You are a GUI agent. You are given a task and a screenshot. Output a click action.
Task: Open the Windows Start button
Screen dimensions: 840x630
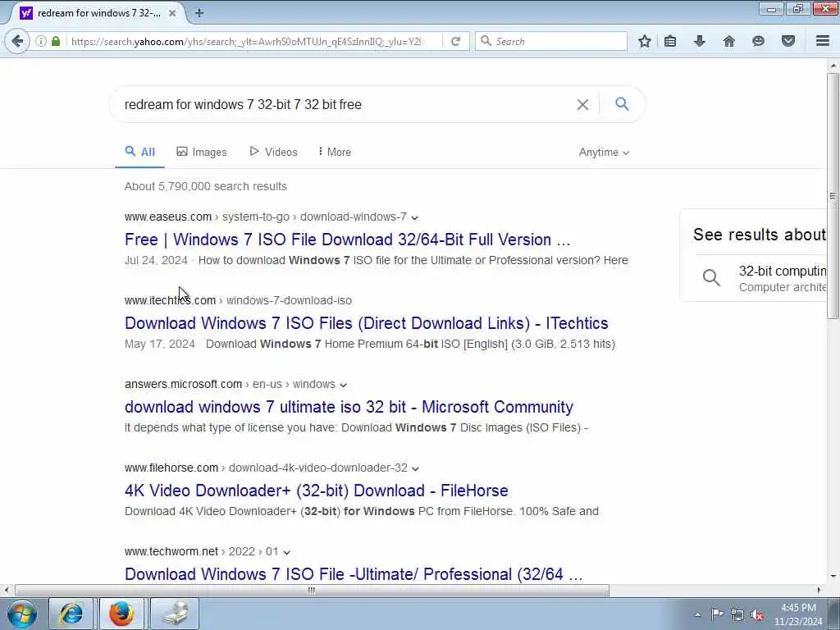22,614
